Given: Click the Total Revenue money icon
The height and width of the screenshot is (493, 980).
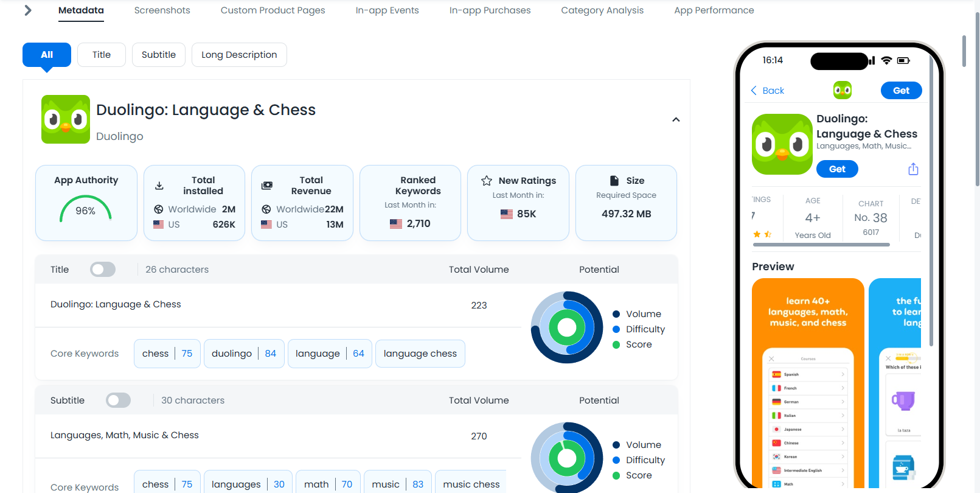Looking at the screenshot, I should coord(267,186).
